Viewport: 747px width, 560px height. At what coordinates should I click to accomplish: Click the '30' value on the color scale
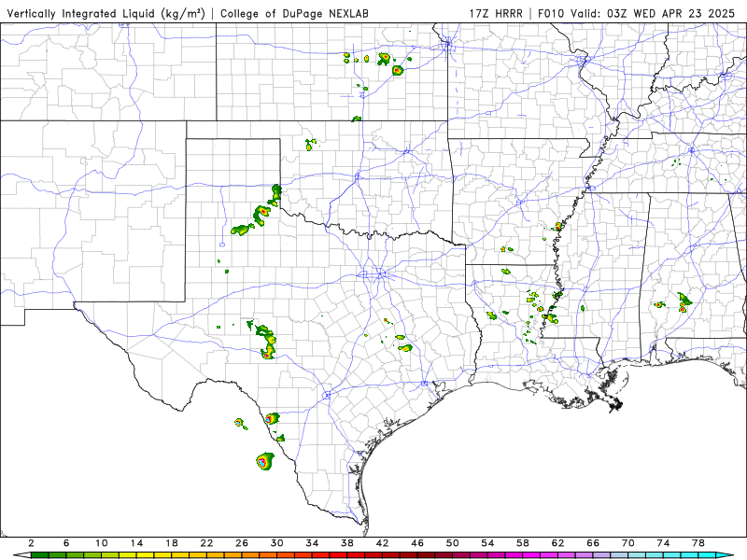(277, 543)
